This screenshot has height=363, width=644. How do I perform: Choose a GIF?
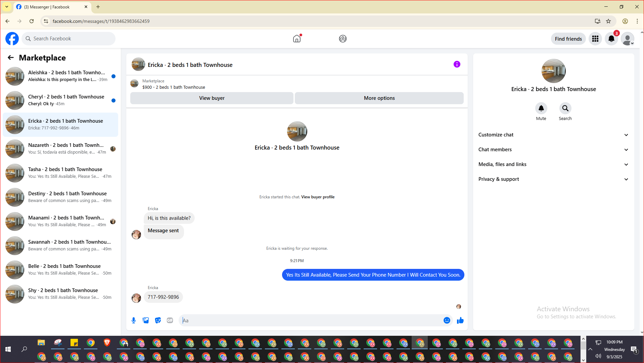[x=170, y=320]
